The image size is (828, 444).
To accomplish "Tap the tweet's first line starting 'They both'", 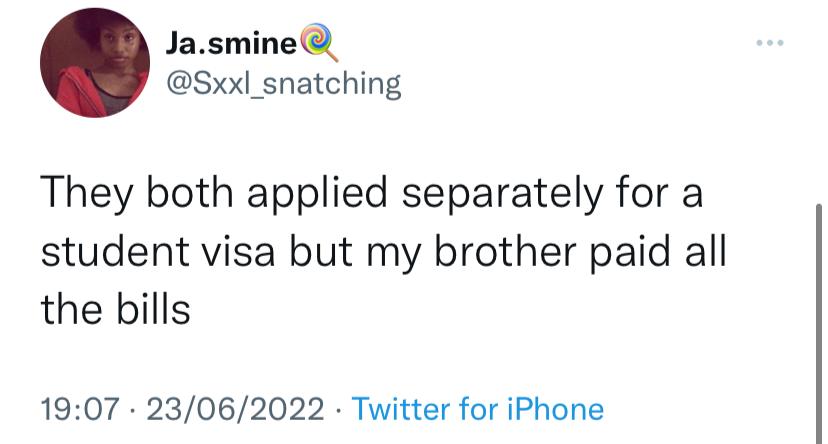I will pyautogui.click(x=372, y=193).
